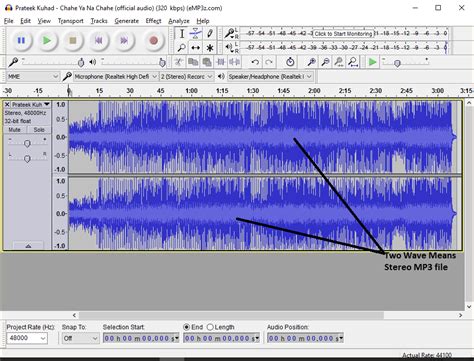Image resolution: width=474 pixels, height=361 pixels.
Task: Click the track pan slider knob
Action: click(27, 159)
